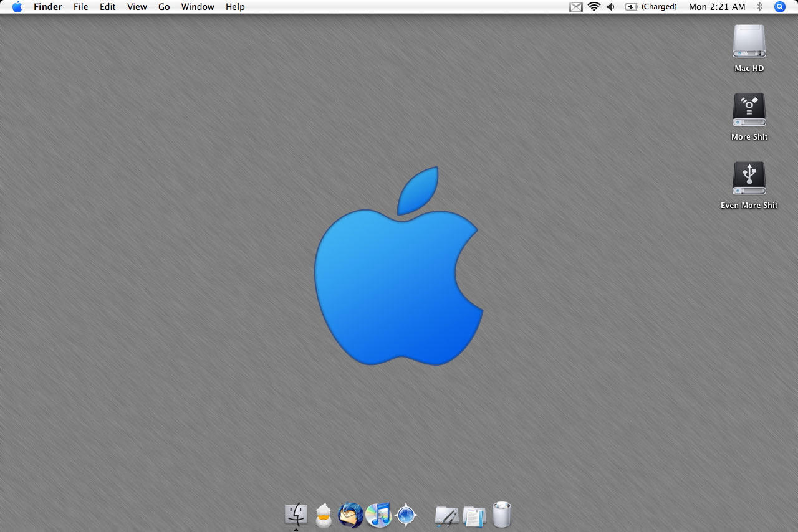This screenshot has height=532, width=798.
Task: Open the File menu
Action: [80, 7]
